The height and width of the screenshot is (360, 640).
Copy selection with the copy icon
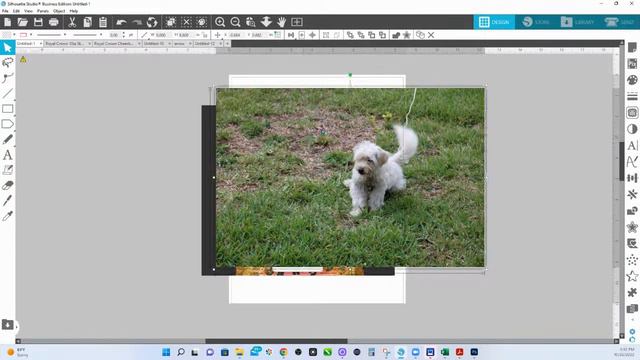(x=87, y=22)
